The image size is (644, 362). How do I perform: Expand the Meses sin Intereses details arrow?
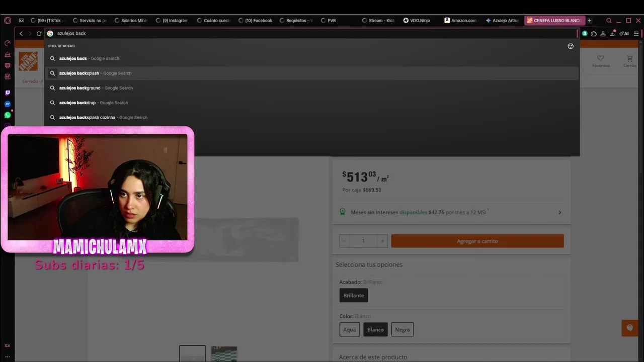559,213
